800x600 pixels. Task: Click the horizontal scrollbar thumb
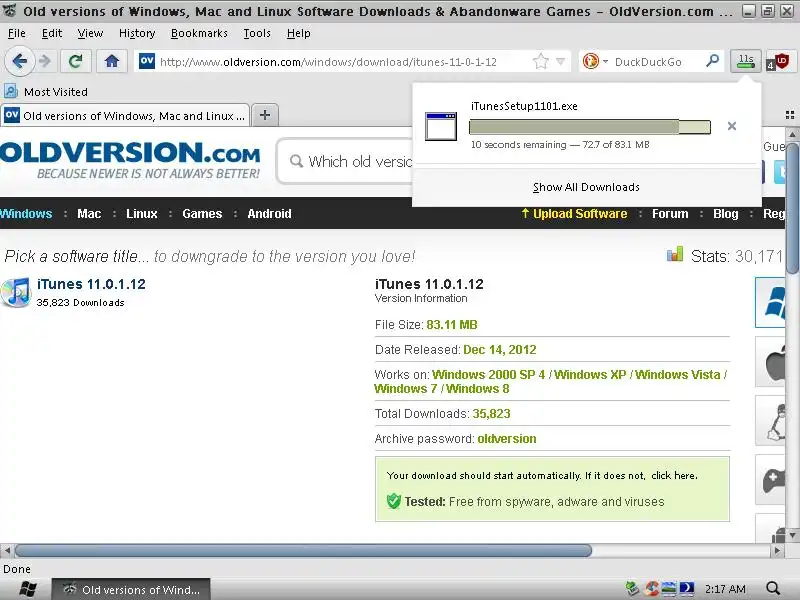(303, 551)
